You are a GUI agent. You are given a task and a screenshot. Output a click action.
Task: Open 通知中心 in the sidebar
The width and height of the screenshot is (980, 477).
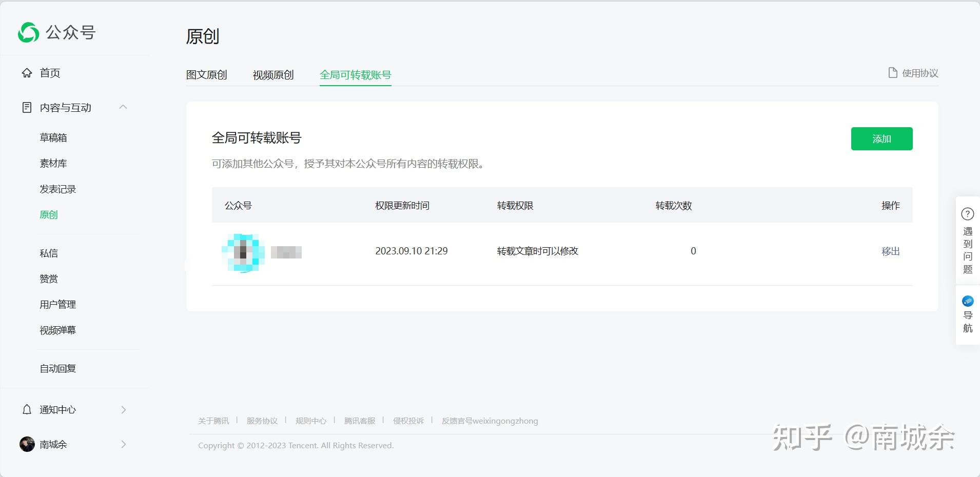[x=57, y=409]
